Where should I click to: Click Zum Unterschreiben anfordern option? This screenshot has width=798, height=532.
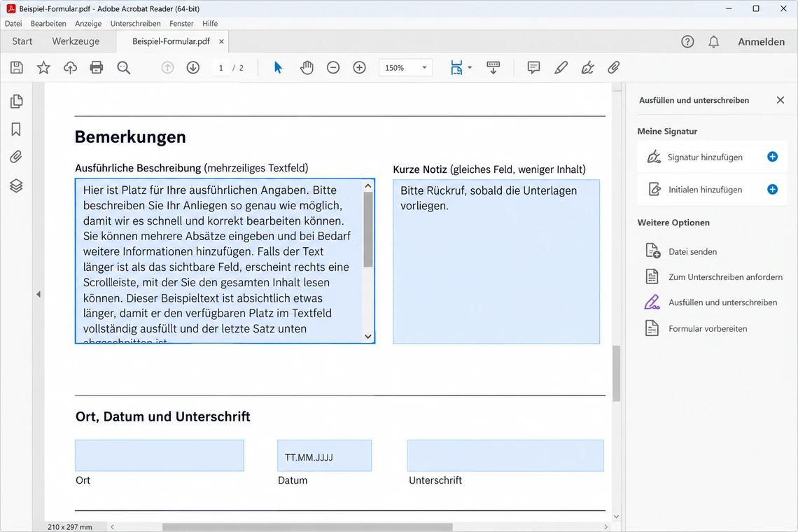pos(713,277)
